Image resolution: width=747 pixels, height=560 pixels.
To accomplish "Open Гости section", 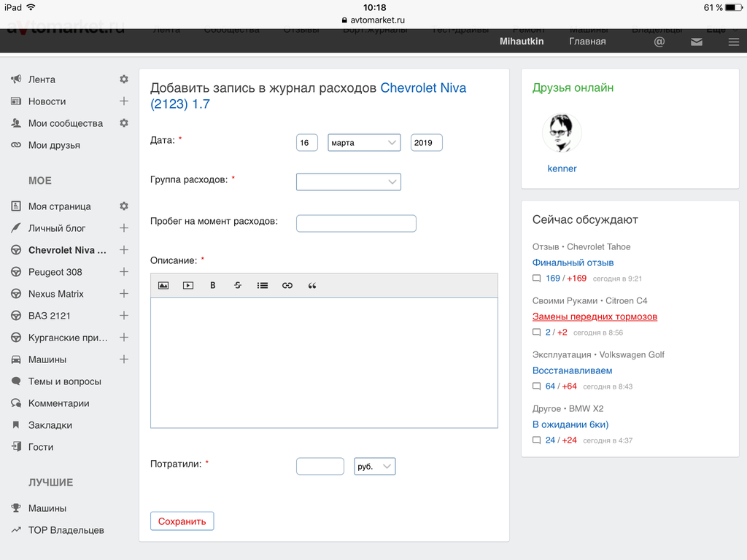I will coord(41,447).
